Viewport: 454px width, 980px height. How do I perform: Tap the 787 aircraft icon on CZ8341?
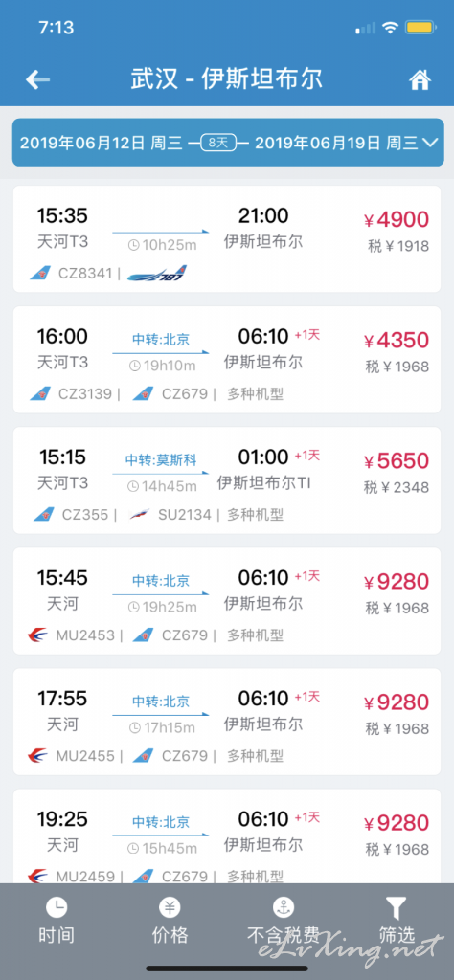click(x=157, y=273)
